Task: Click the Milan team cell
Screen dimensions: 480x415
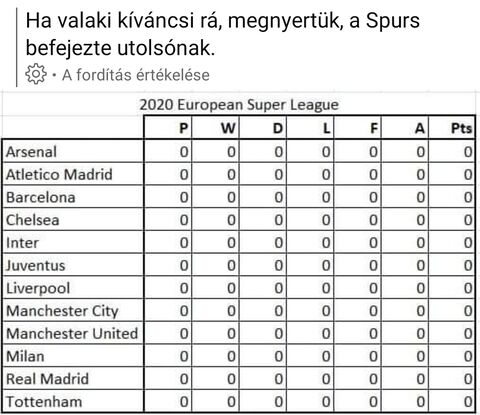Action: 73,356
